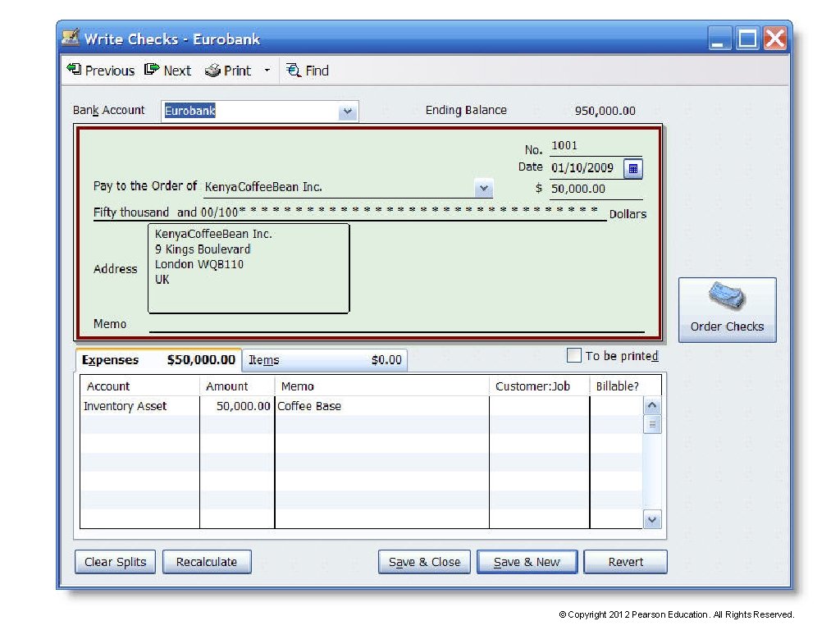Click the Memo column header
This screenshot has height=630, width=840.
pyautogui.click(x=381, y=386)
